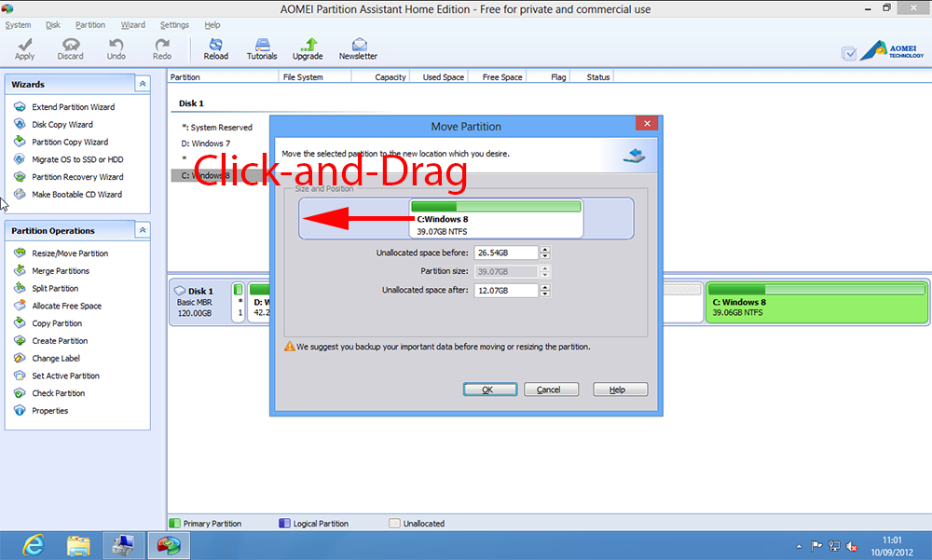Collapse the Wizards panel
Screen dimensions: 932x560
click(143, 84)
